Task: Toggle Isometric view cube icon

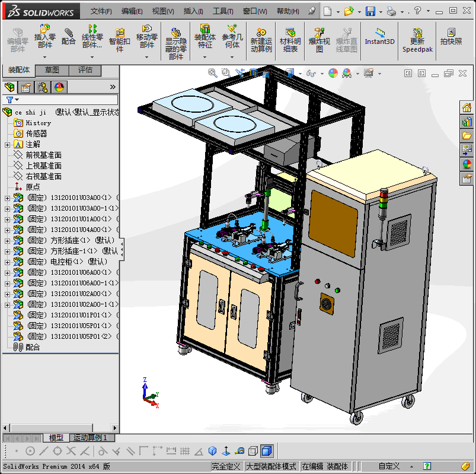Action: pyautogui.click(x=212, y=451)
